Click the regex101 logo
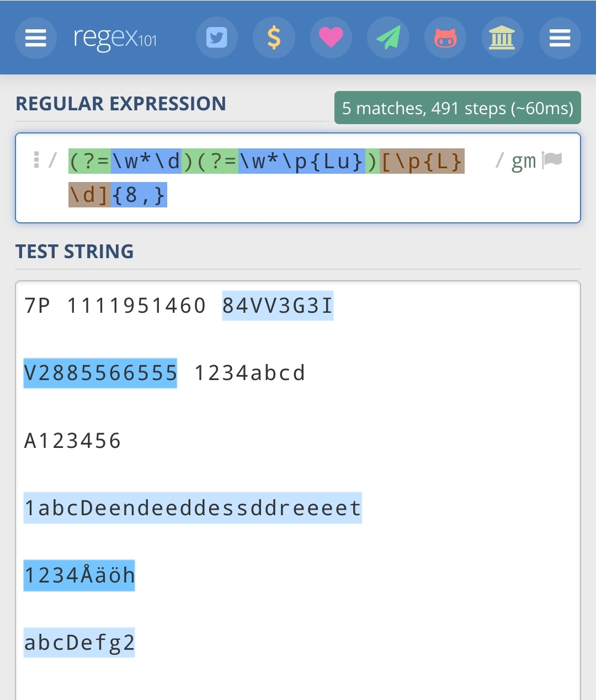This screenshot has width=596, height=700. click(x=114, y=38)
